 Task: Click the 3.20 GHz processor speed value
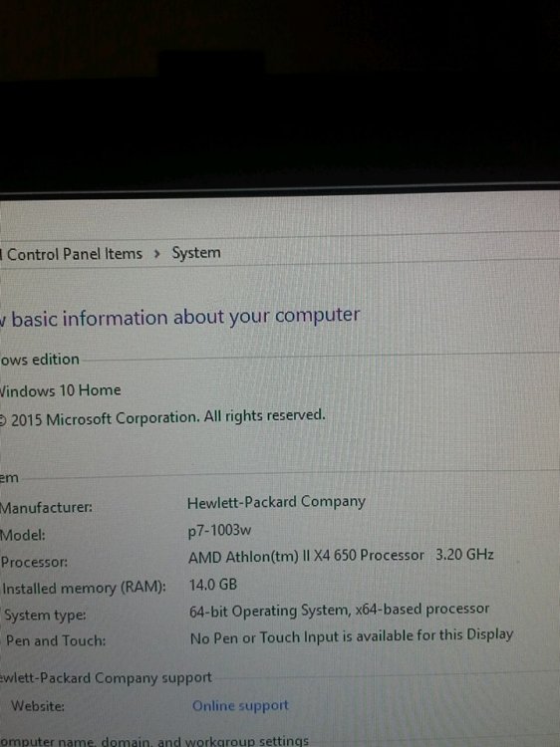coord(464,555)
